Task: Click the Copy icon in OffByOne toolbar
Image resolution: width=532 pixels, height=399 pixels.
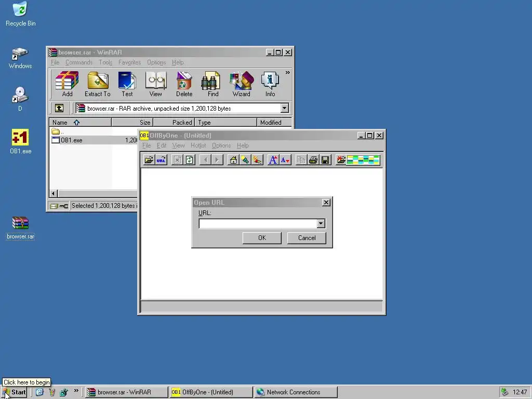Action: click(x=301, y=160)
